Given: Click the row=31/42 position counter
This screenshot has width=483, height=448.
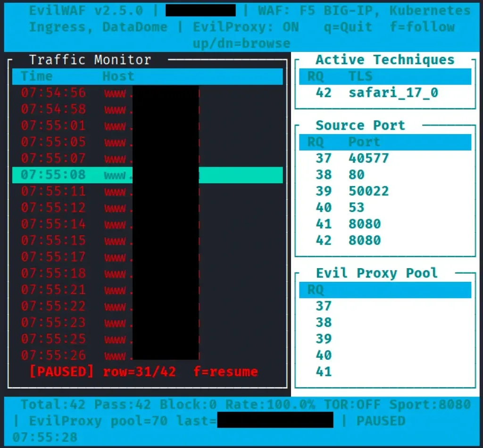Looking at the screenshot, I should coord(140,372).
